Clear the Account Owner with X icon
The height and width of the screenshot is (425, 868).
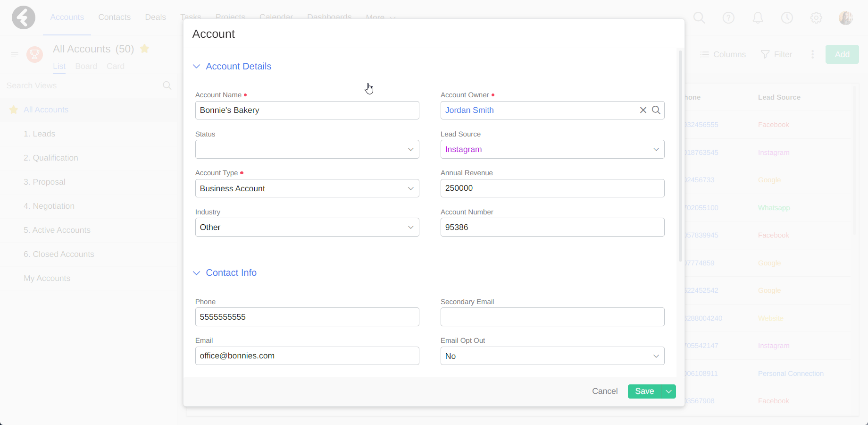click(x=643, y=110)
